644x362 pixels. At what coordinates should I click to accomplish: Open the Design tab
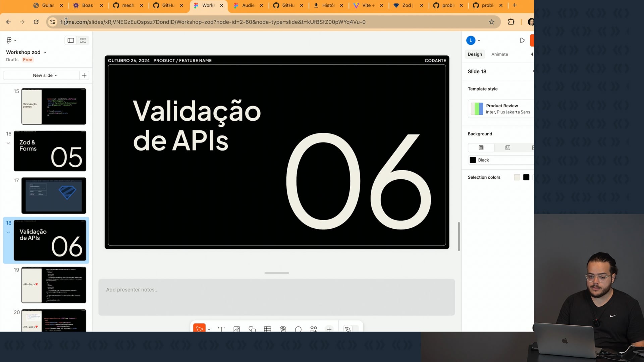pyautogui.click(x=475, y=54)
